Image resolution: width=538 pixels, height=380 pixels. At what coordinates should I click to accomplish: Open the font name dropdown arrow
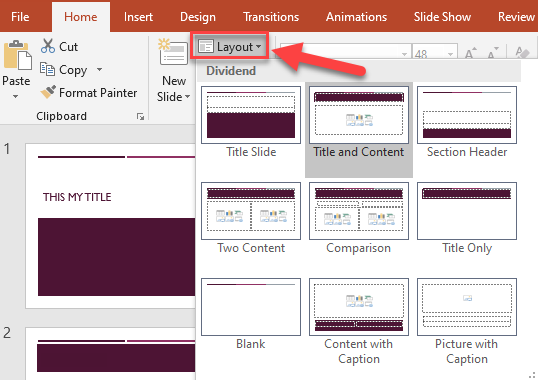(x=405, y=54)
